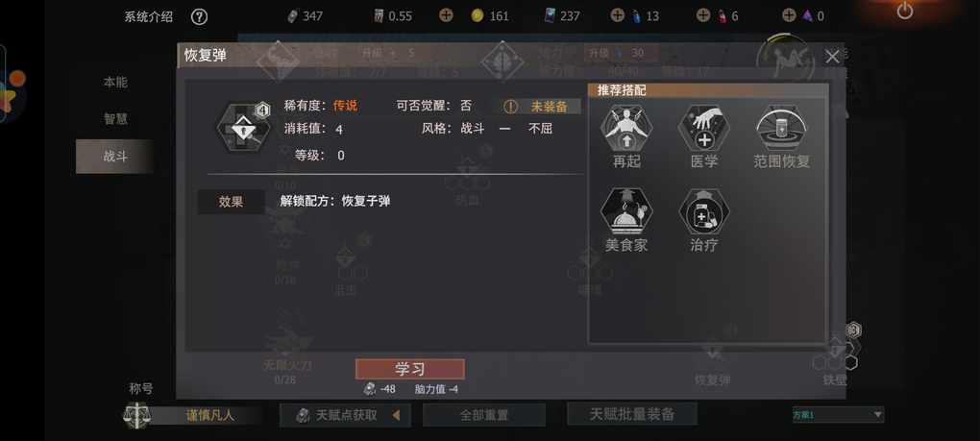Open the 系统介绍 question mark help icon
980x441 pixels.
[x=199, y=16]
